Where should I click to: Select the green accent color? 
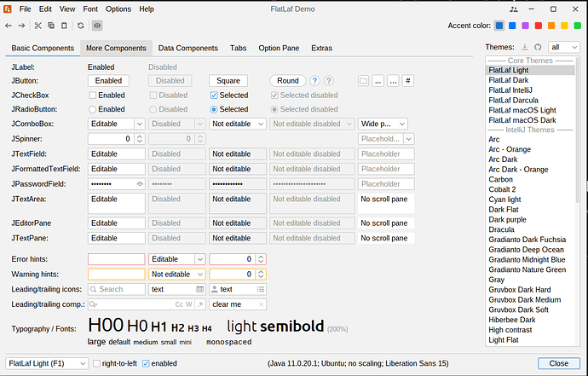tap(578, 26)
